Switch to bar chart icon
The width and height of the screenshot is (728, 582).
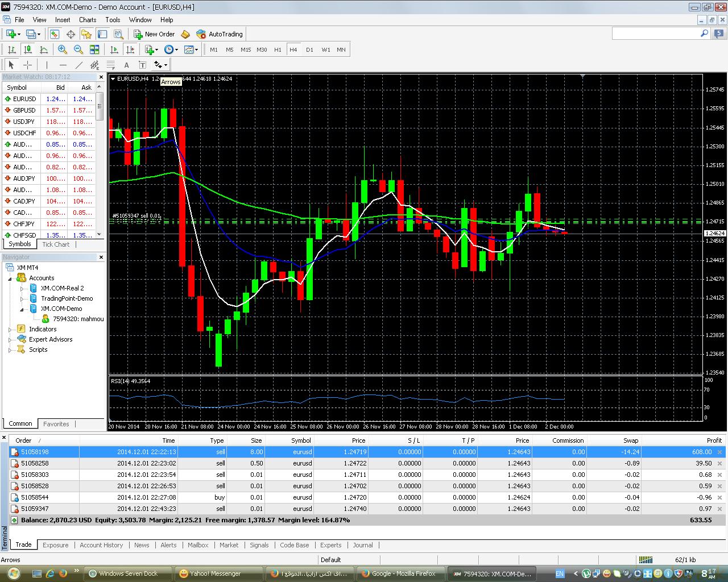[12, 49]
